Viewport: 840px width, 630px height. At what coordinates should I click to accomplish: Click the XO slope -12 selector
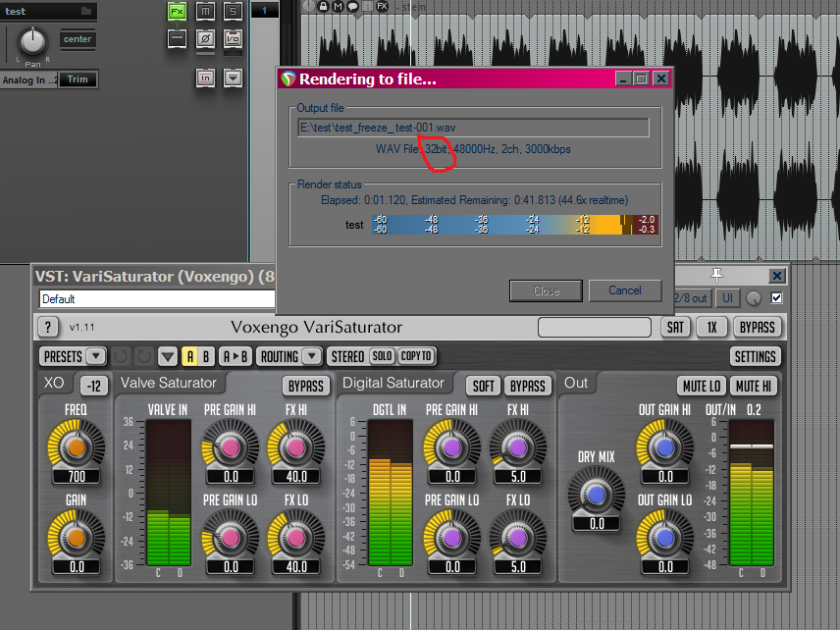(94, 386)
